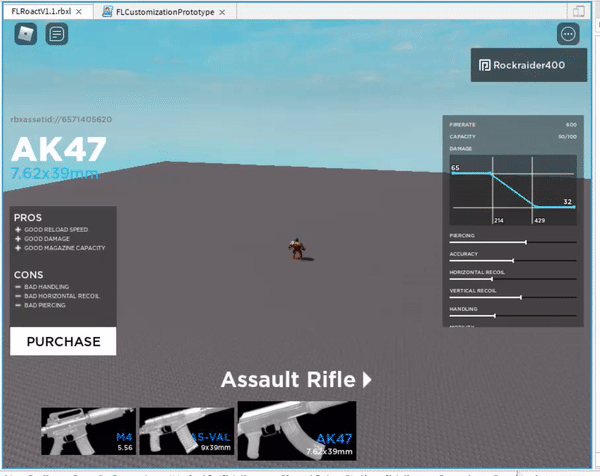Select the AK47 7.62x39mm weapon thumbnail

coord(297,430)
